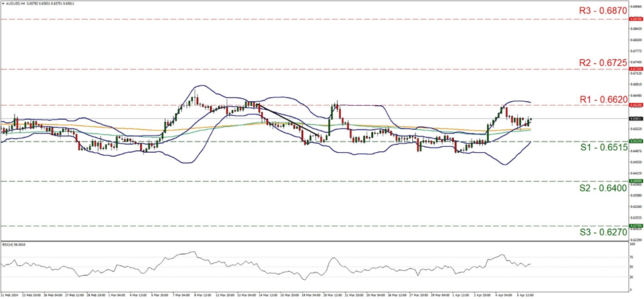Click the green 0.64000 price tag on axis

(x=637, y=181)
